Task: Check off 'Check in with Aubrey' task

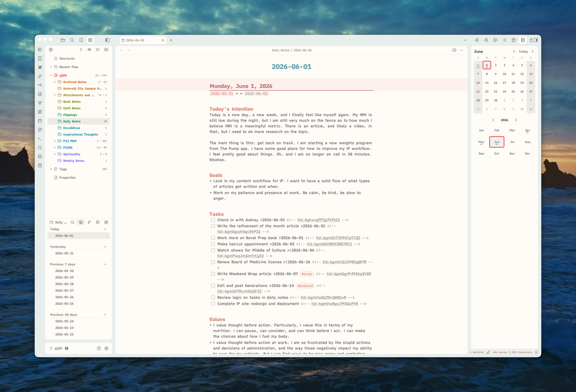Action: point(213,220)
